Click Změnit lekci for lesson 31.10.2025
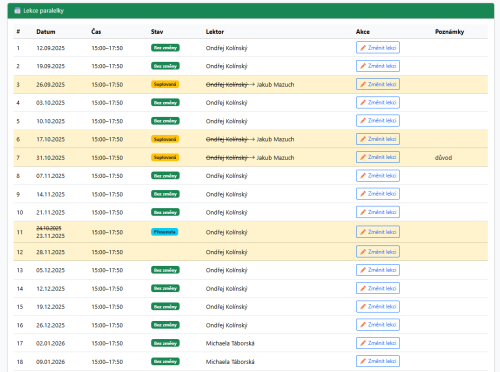 (x=378, y=157)
